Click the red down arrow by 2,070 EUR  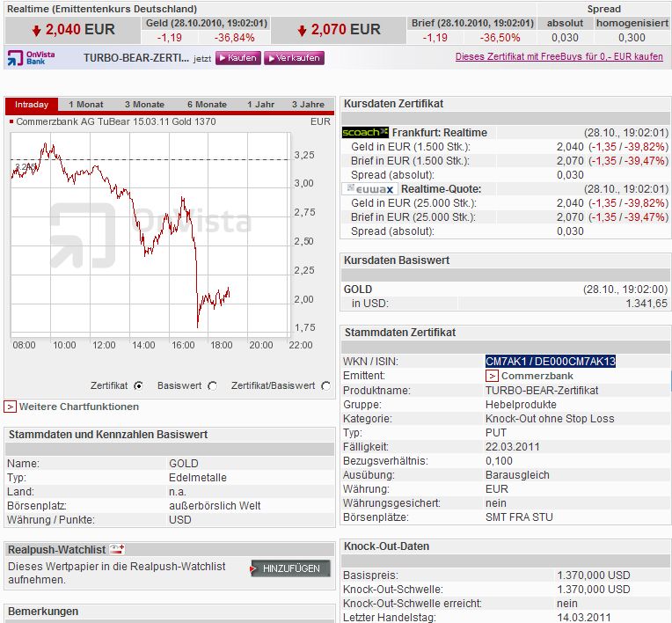tap(303, 30)
